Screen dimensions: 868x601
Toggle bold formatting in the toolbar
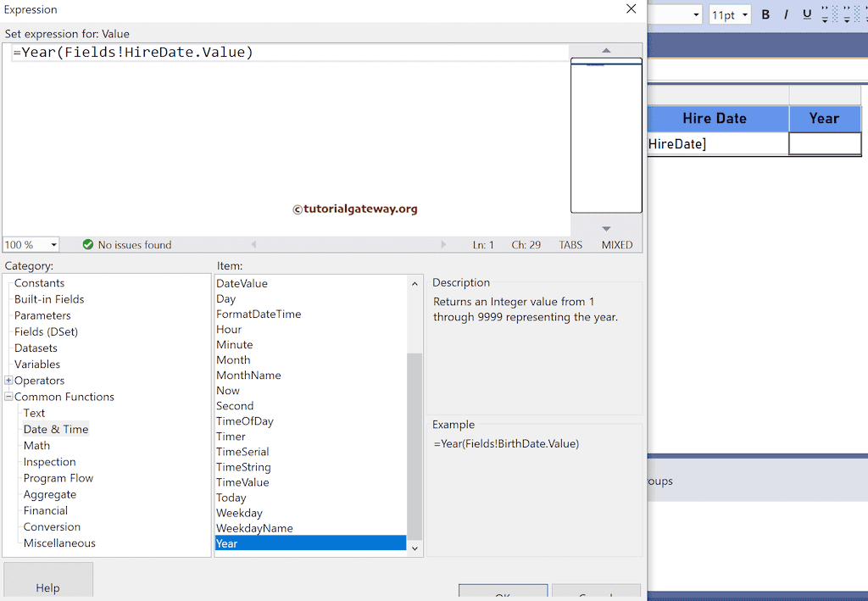[x=765, y=14]
